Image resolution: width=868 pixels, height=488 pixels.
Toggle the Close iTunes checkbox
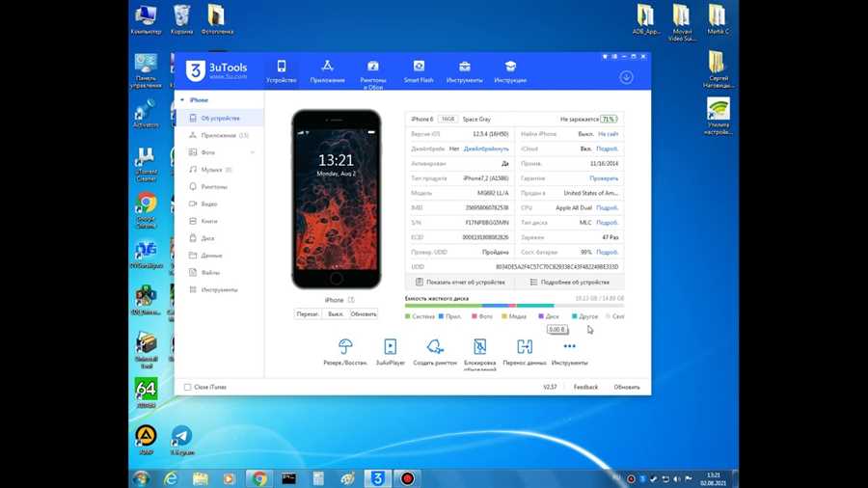pos(188,388)
